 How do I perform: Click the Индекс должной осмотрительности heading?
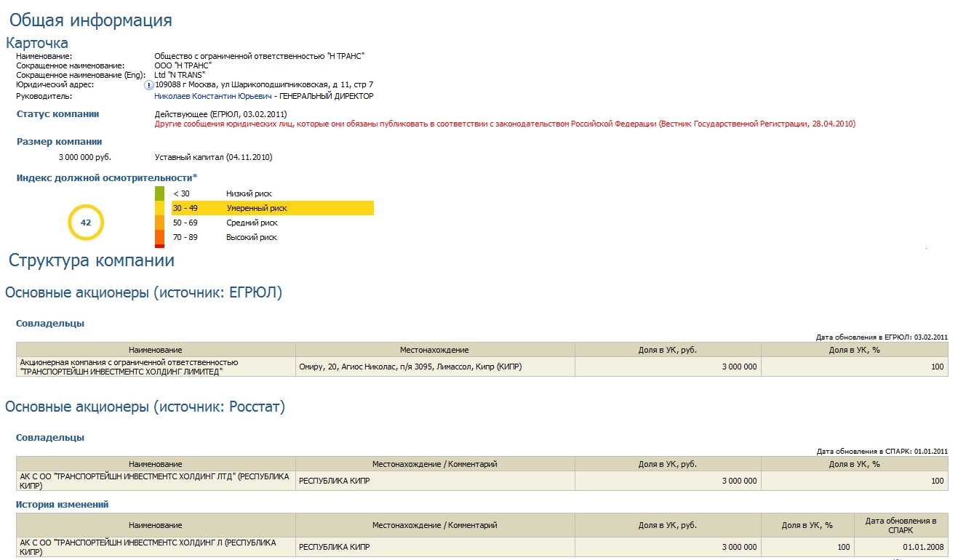(x=106, y=177)
